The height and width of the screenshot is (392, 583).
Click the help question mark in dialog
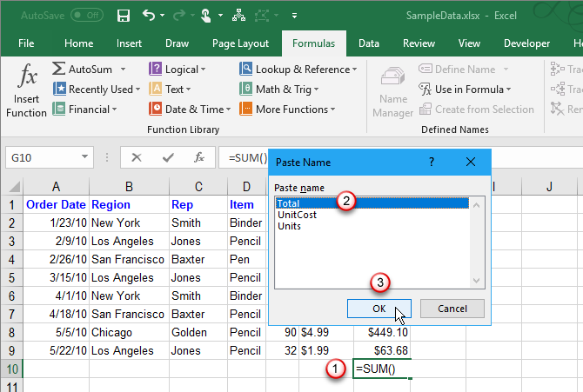pos(432,162)
